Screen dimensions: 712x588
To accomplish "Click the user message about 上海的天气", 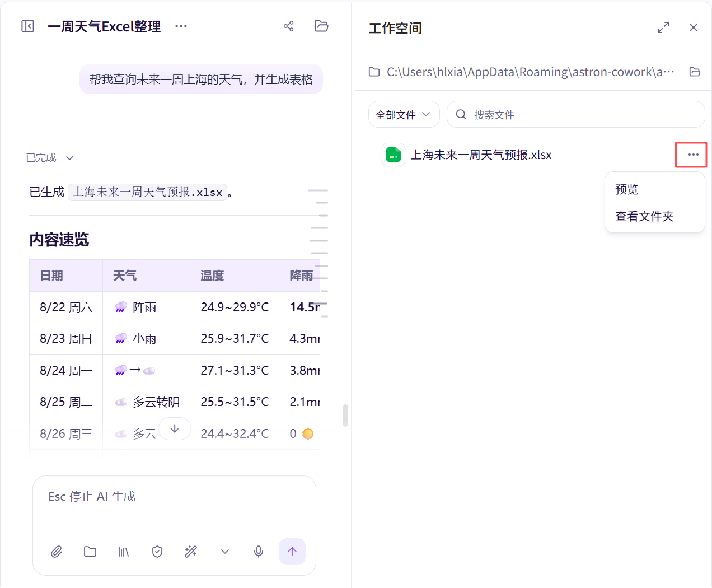I will [202, 80].
